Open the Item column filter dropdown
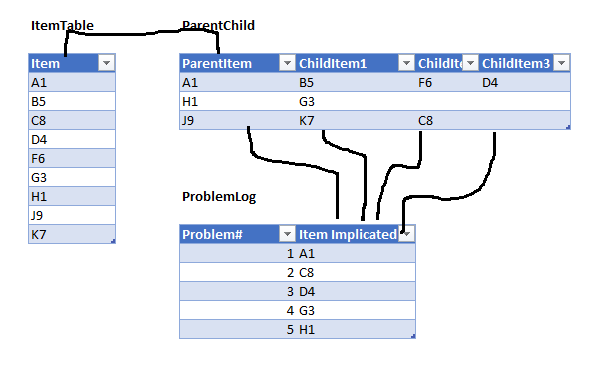Viewport: 603px width, 382px height. 107,63
